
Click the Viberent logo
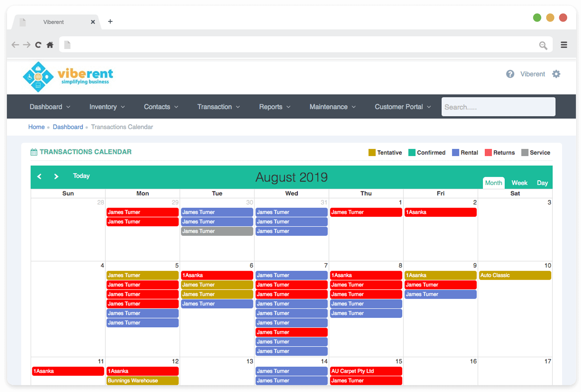click(x=68, y=77)
